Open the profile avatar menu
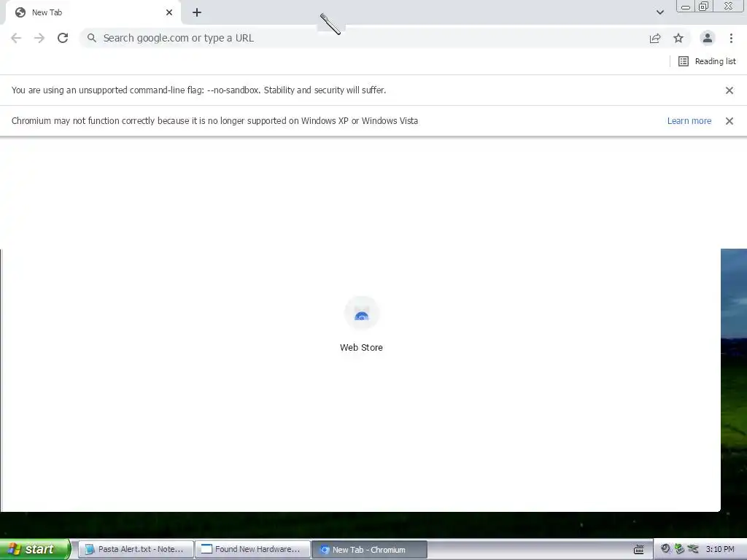Screen dimensions: 747x560 point(708,38)
